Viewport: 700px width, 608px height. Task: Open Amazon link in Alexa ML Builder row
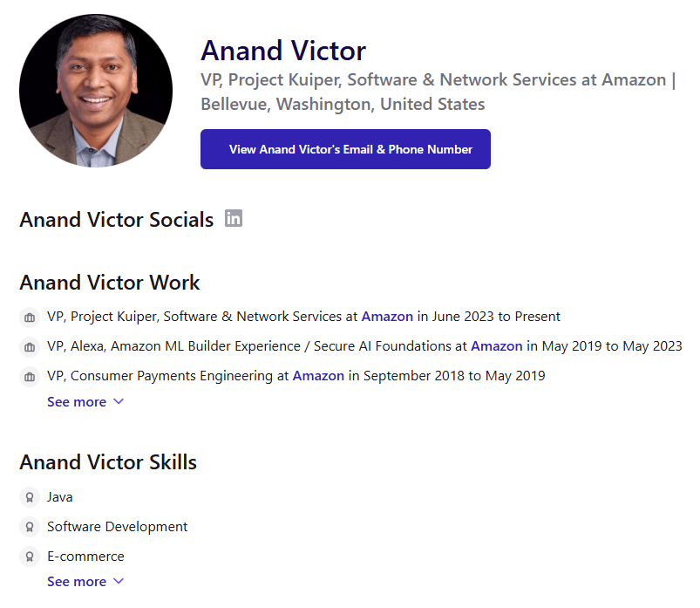(496, 346)
